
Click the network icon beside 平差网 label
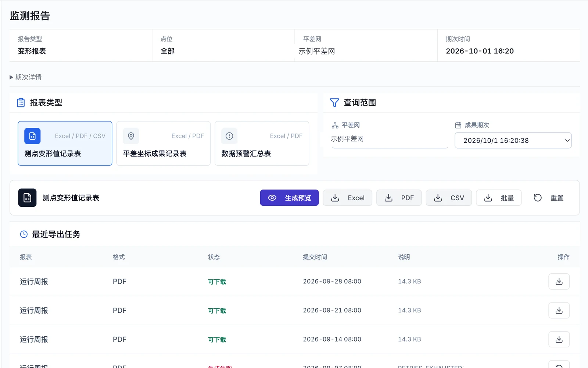[335, 125]
